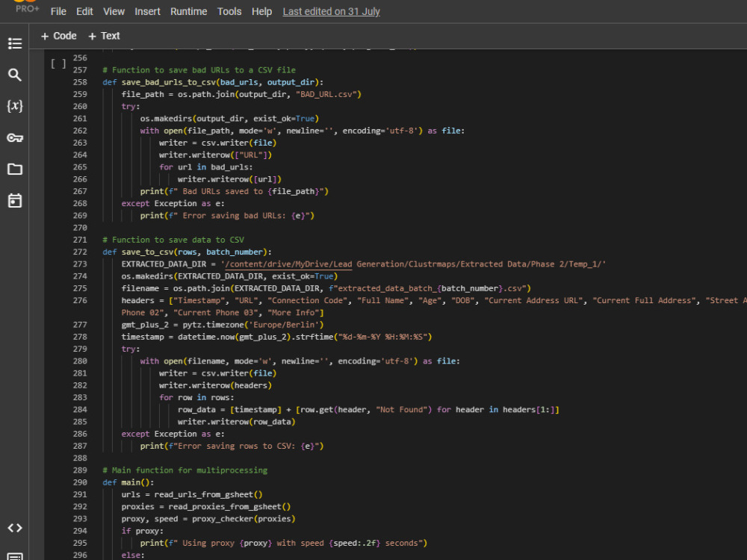Click the comment '# Main function for multiprocessing'
The height and width of the screenshot is (560, 747).
pyautogui.click(x=185, y=470)
